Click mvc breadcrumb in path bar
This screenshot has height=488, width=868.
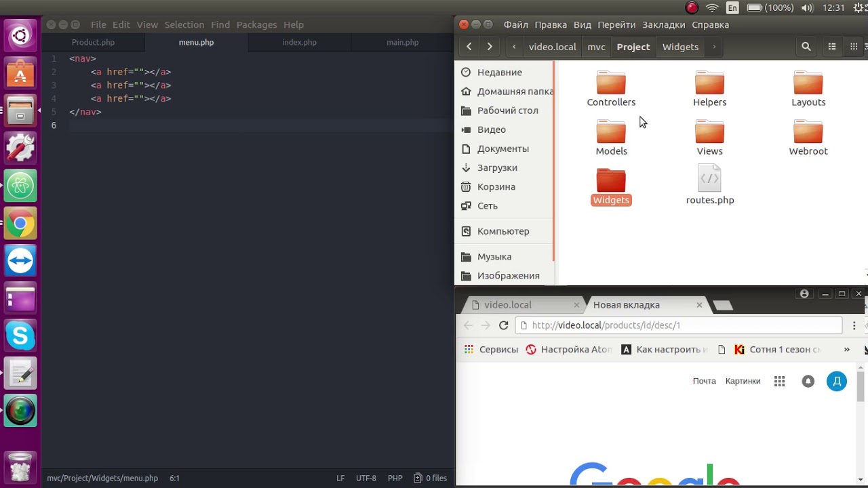click(x=597, y=47)
